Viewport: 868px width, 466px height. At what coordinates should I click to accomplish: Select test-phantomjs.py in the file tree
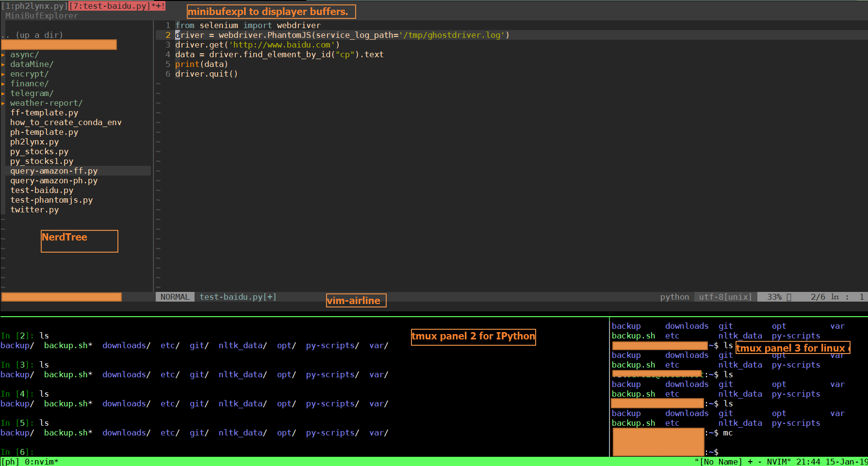tap(51, 200)
